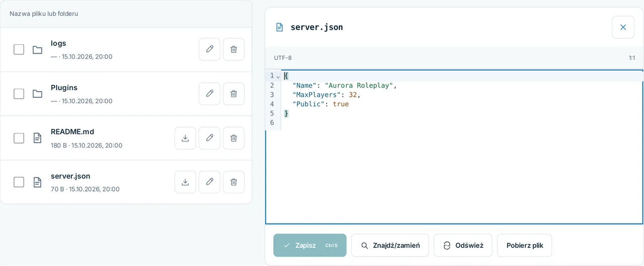Click Pobierz plik to download file
The width and height of the screenshot is (644, 266).
[x=524, y=245]
